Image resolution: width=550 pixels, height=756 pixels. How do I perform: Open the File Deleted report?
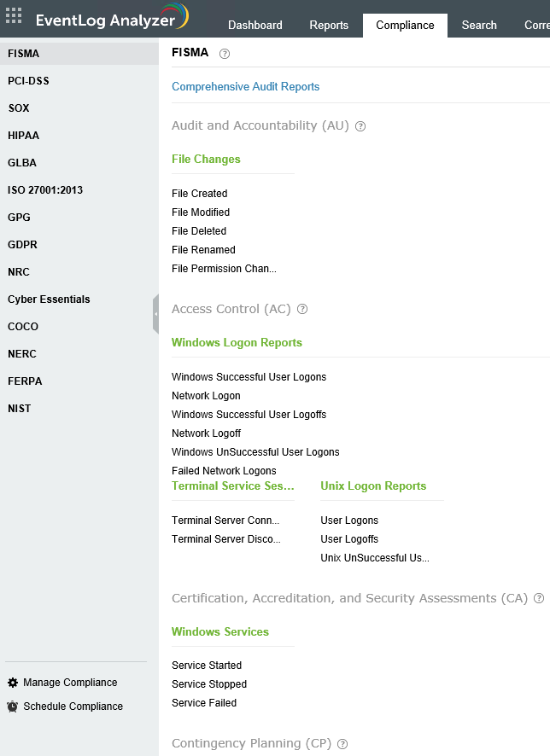[199, 231]
